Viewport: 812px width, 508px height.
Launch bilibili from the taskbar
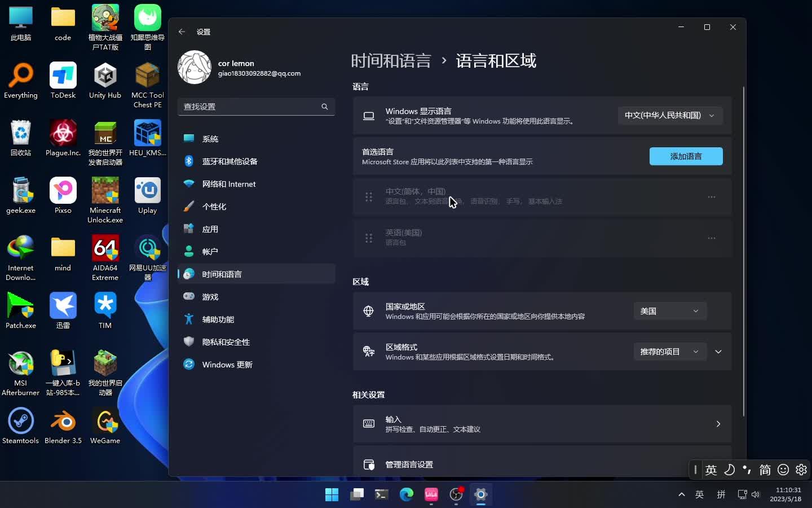pyautogui.click(x=431, y=494)
